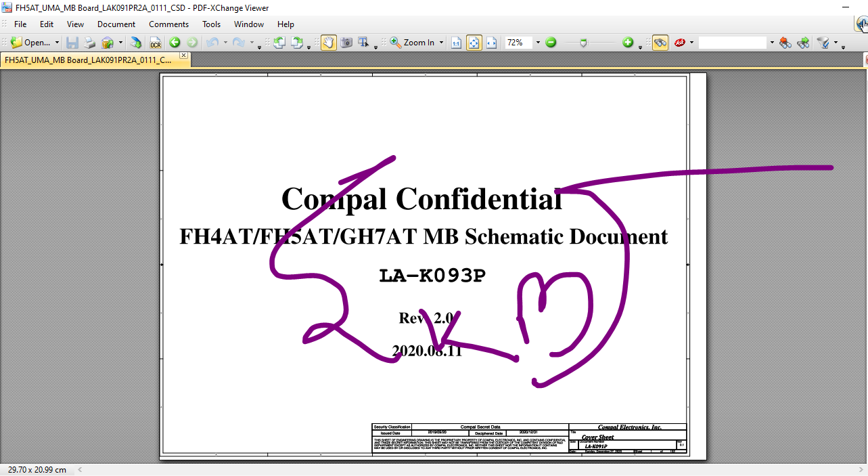Screen dimensions: 868x476
Task: Click Find Next binoculars icon
Action: [803, 43]
